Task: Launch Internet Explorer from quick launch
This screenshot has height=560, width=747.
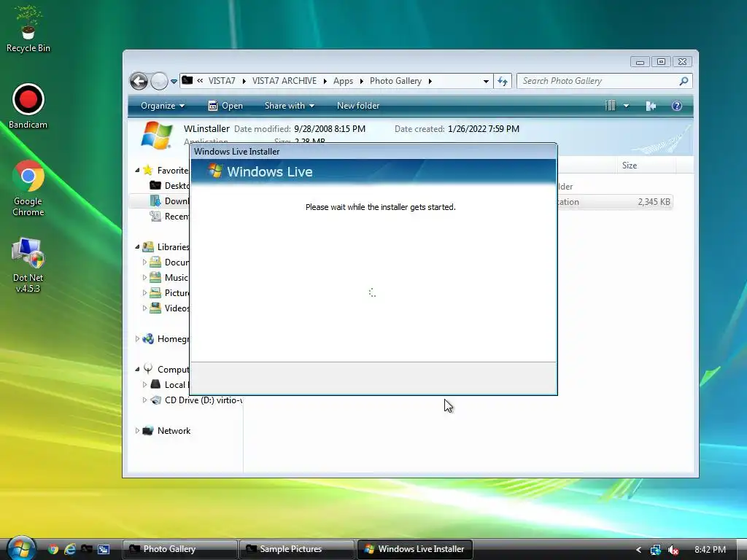Action: click(70, 549)
